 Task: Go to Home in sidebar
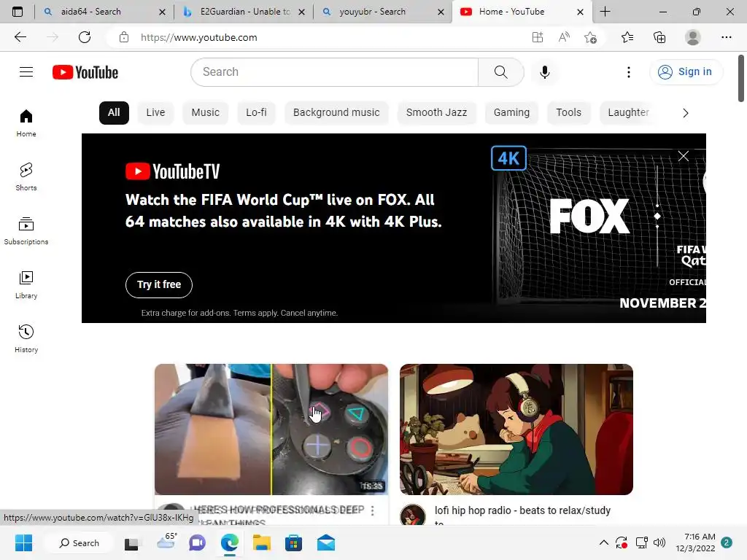pyautogui.click(x=26, y=122)
